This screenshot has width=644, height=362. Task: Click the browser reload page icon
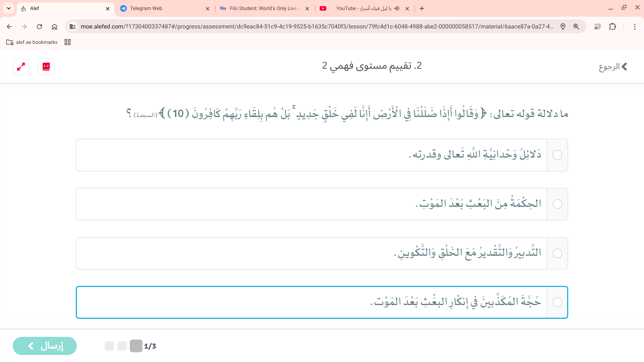point(39,26)
